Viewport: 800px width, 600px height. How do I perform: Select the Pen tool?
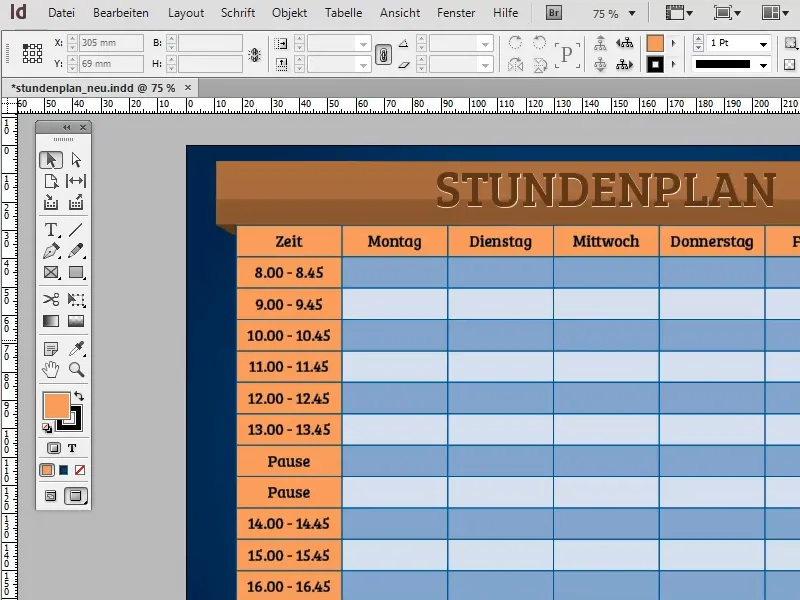[51, 251]
